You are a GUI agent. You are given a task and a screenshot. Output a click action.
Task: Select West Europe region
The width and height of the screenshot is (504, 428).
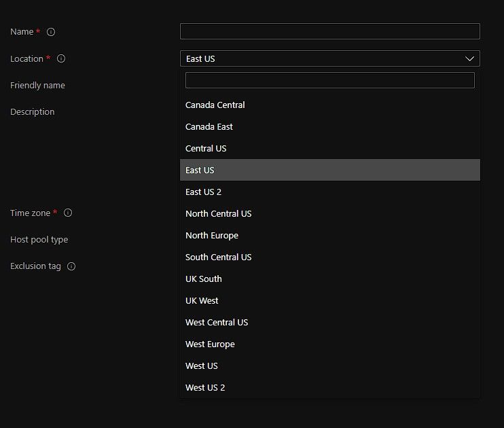point(210,344)
